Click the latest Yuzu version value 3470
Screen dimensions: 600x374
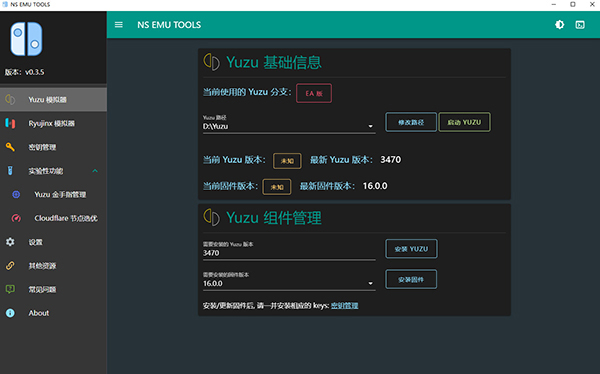click(390, 160)
